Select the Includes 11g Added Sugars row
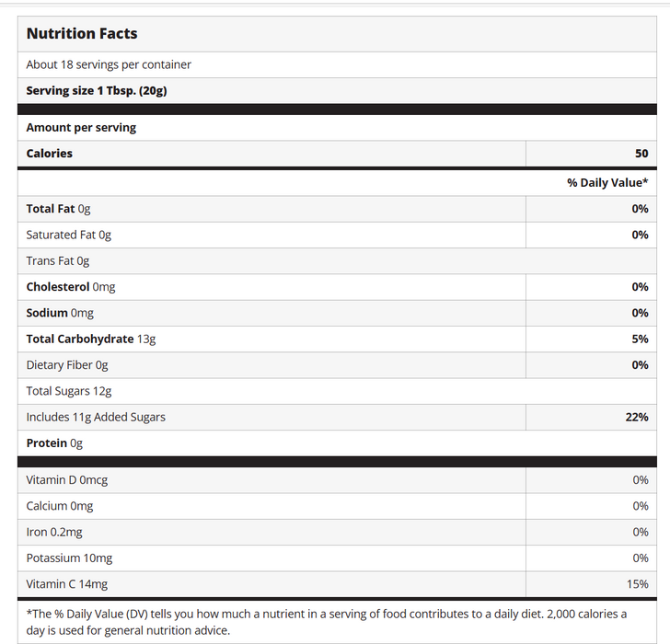This screenshot has height=644, width=670. [x=96, y=417]
